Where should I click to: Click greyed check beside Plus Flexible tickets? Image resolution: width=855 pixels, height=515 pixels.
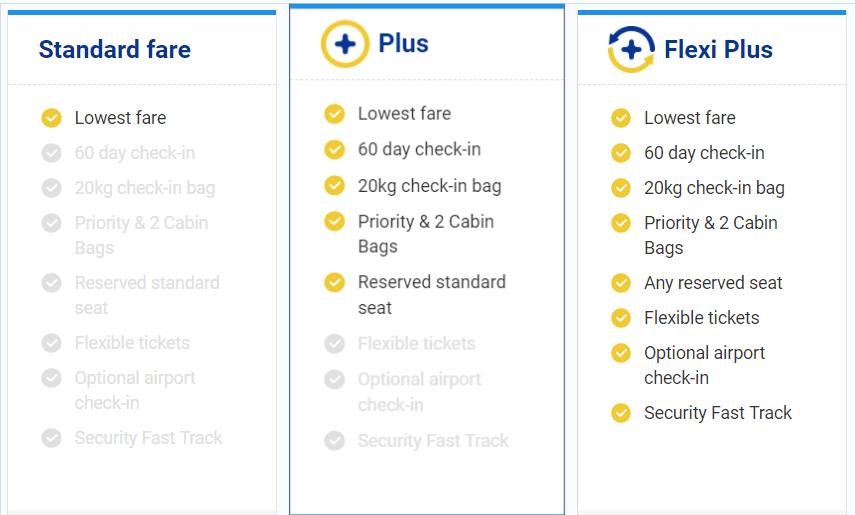335,344
